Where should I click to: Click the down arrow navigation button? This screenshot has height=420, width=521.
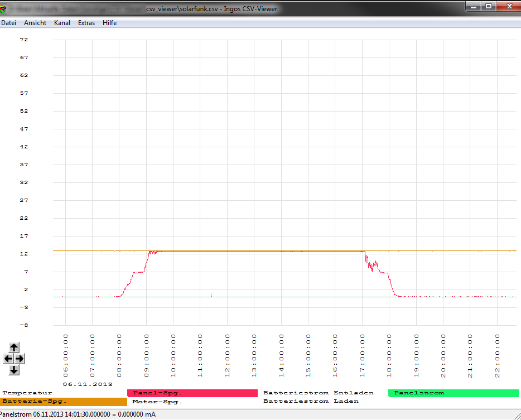tap(15, 369)
